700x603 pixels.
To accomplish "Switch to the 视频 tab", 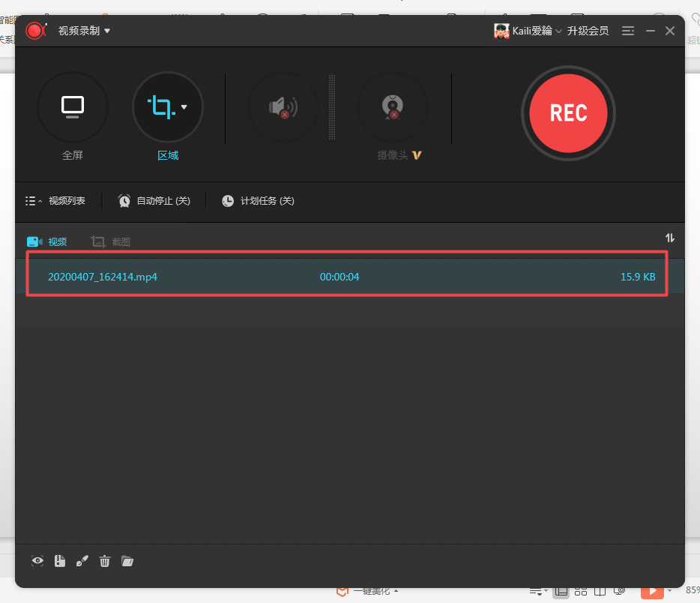I will point(47,241).
